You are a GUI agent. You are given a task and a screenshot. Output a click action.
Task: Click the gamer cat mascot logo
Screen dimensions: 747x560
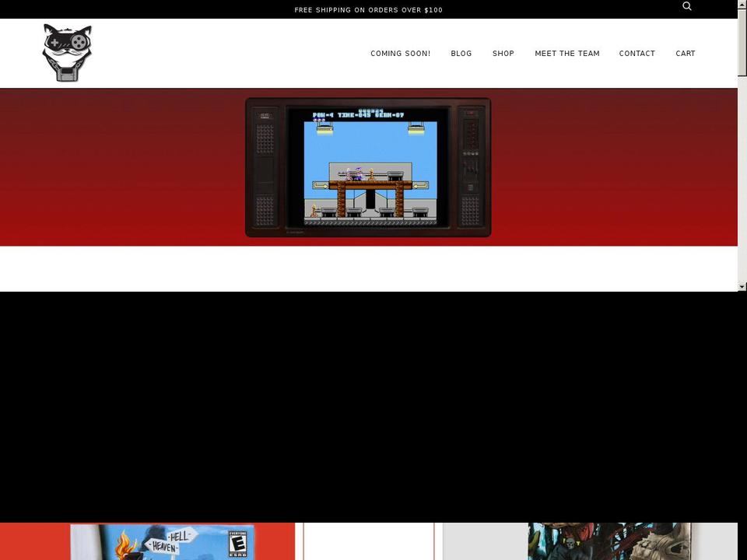click(x=67, y=52)
